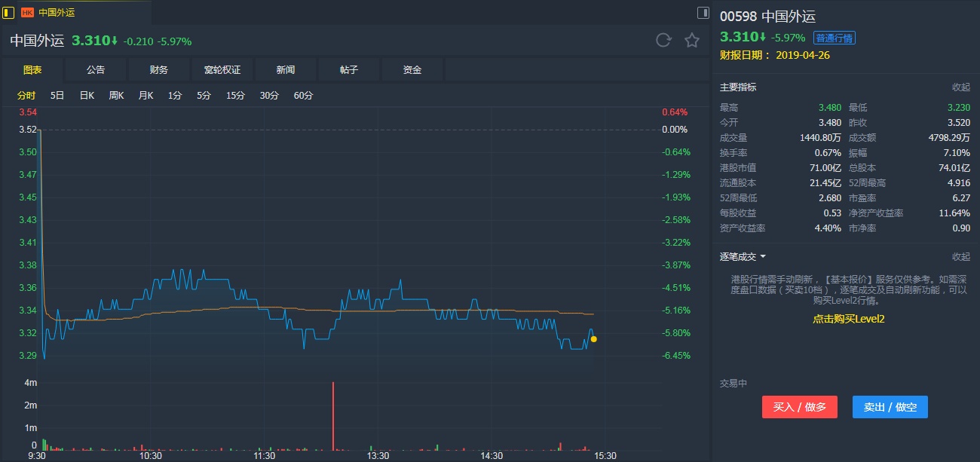Screen dimensions: 980x462
Task: Collapse the 主要指标 section via 收起
Action: 960,87
